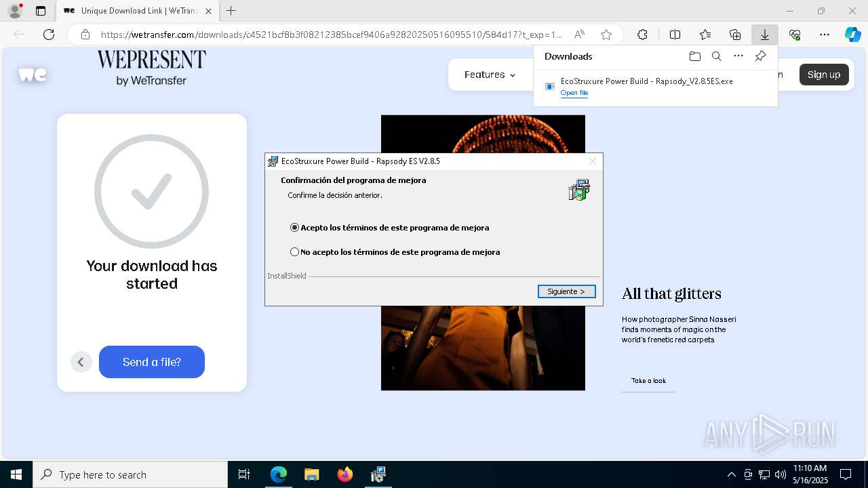Image resolution: width=868 pixels, height=488 pixels.
Task: Open Extensions puzzle icon
Action: pos(642,35)
